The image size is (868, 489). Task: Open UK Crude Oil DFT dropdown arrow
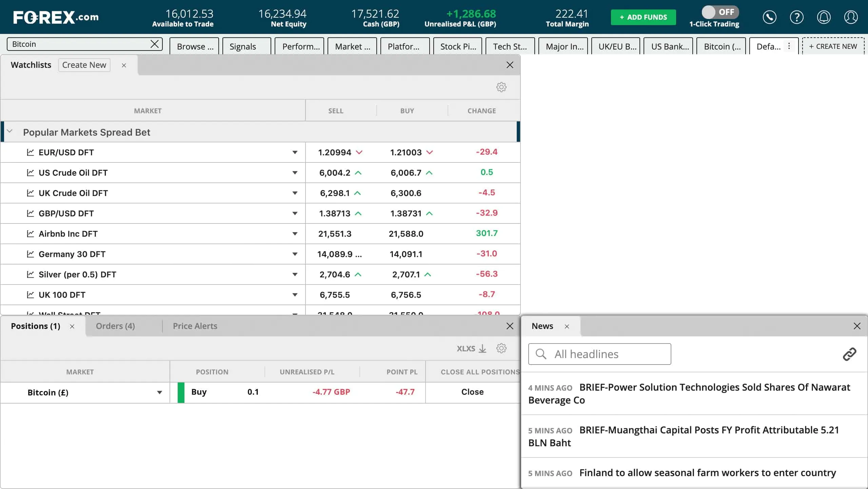pos(295,193)
